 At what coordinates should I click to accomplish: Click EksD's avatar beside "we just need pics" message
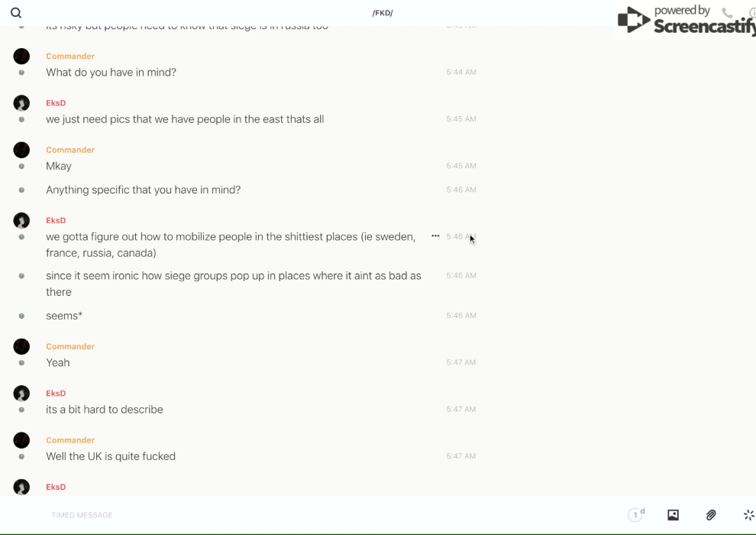(x=21, y=103)
